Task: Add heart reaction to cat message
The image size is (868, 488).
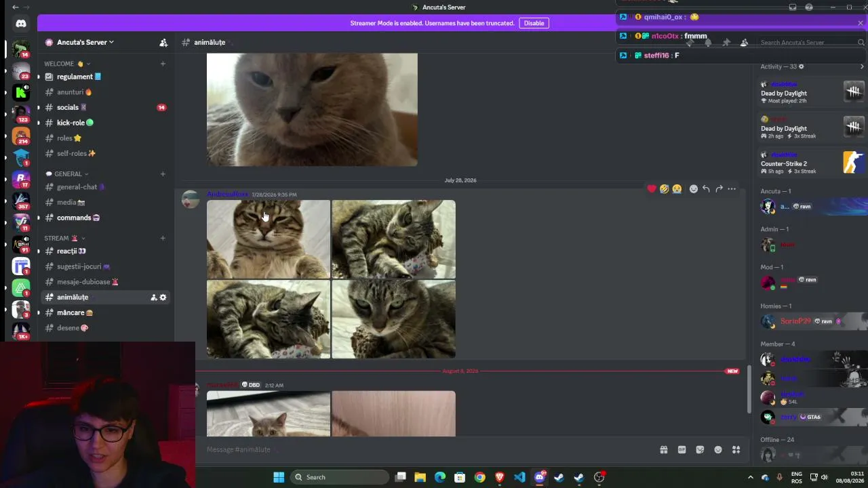Action: [x=652, y=189]
